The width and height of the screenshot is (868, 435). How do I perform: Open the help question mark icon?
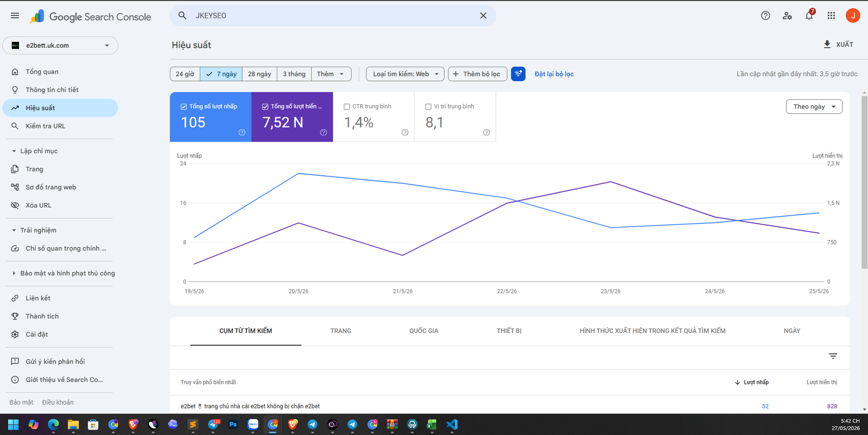point(765,16)
